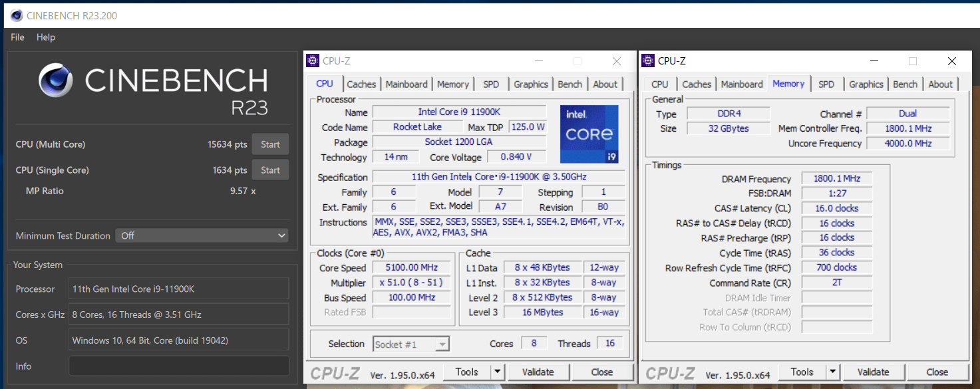Click the Level 3 cache value '16 MBytes'
Screen dimensions: 980x389
click(542, 313)
